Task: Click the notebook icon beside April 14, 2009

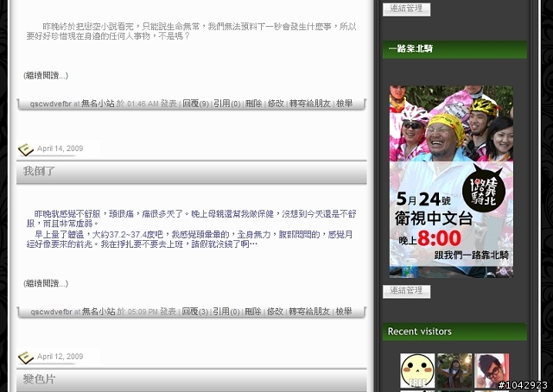Action: point(26,149)
